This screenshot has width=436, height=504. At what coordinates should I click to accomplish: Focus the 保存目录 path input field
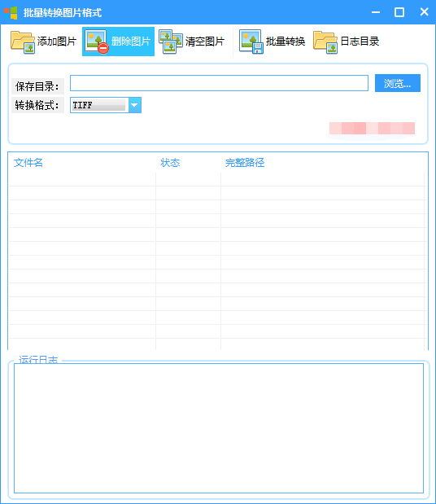click(219, 83)
